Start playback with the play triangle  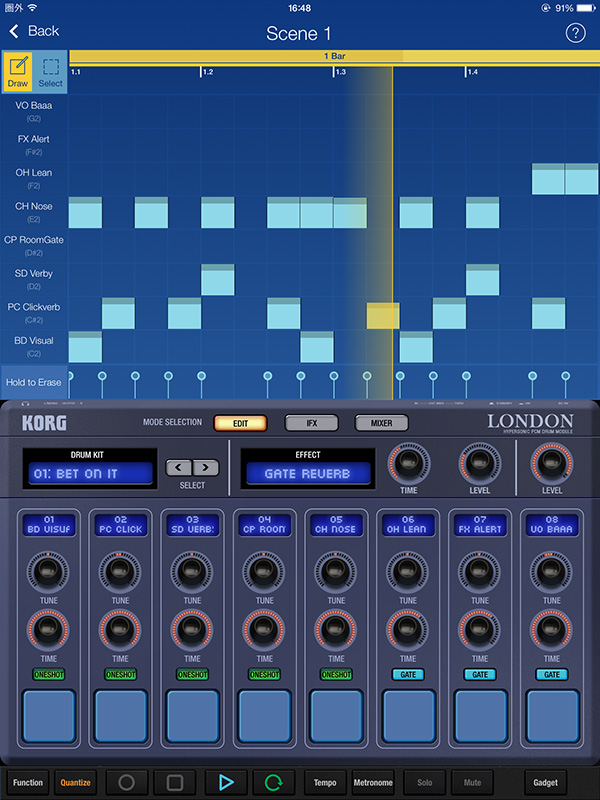(x=226, y=782)
